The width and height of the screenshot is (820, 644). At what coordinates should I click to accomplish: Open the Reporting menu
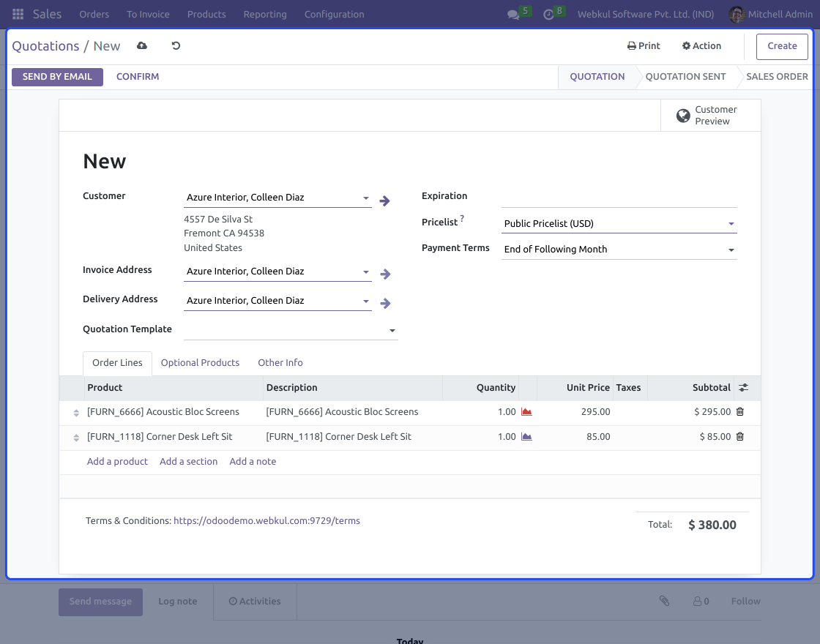pos(265,15)
